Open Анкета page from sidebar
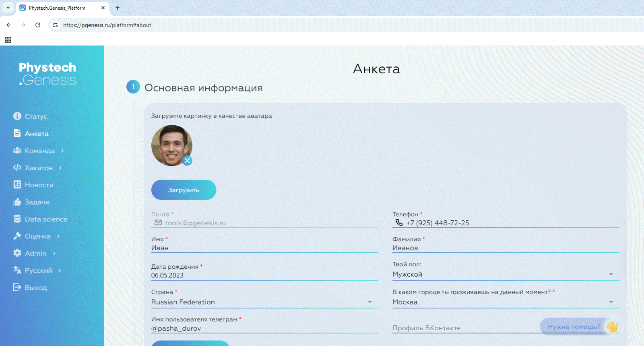644x346 pixels. (x=37, y=134)
